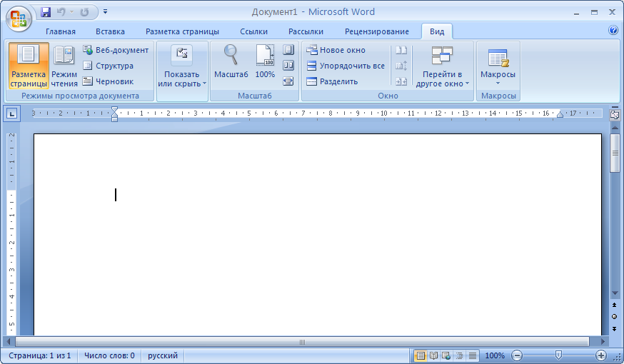
Task: Save document via Quick Access toolbar
Action: point(46,12)
